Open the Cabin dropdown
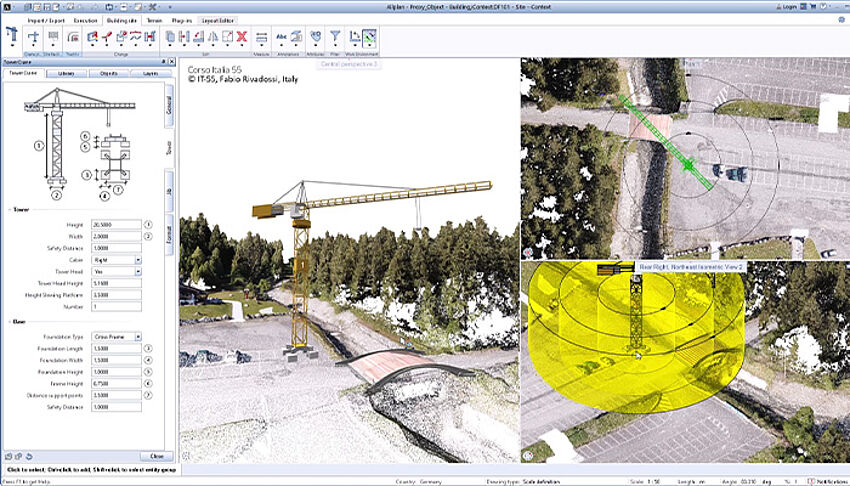 [138, 259]
